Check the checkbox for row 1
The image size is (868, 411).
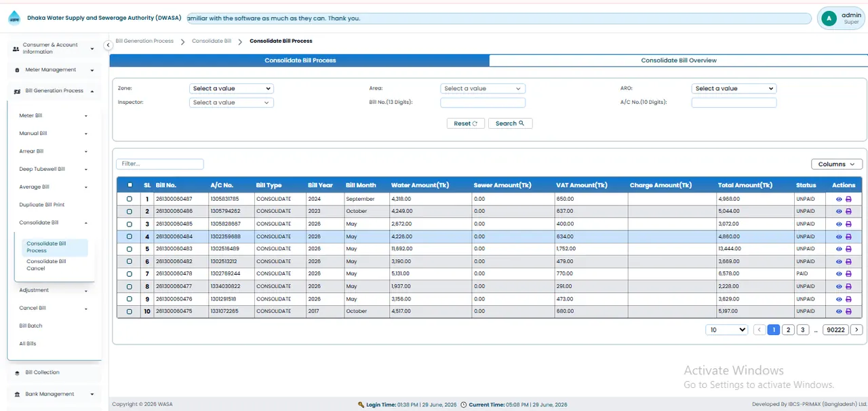(x=130, y=199)
